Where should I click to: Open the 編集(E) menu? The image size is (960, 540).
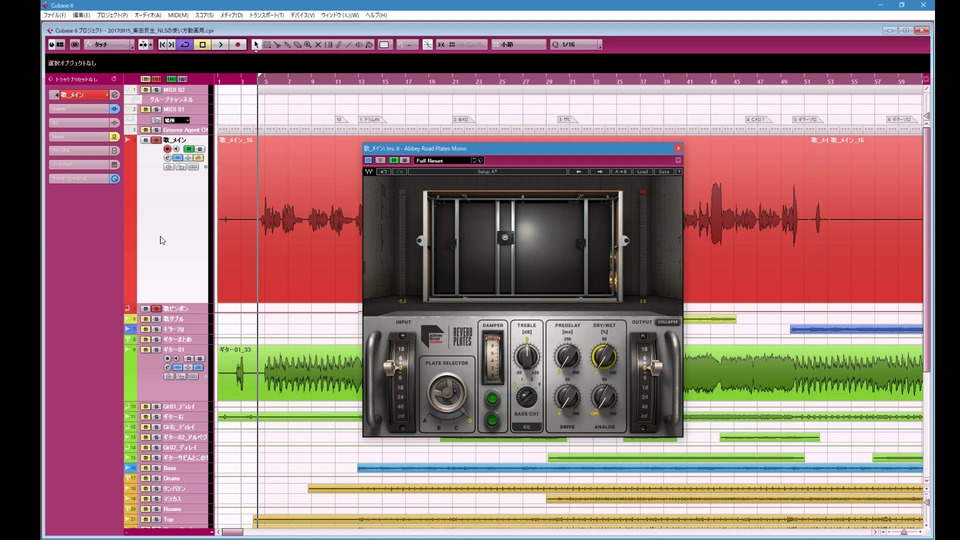pos(81,15)
